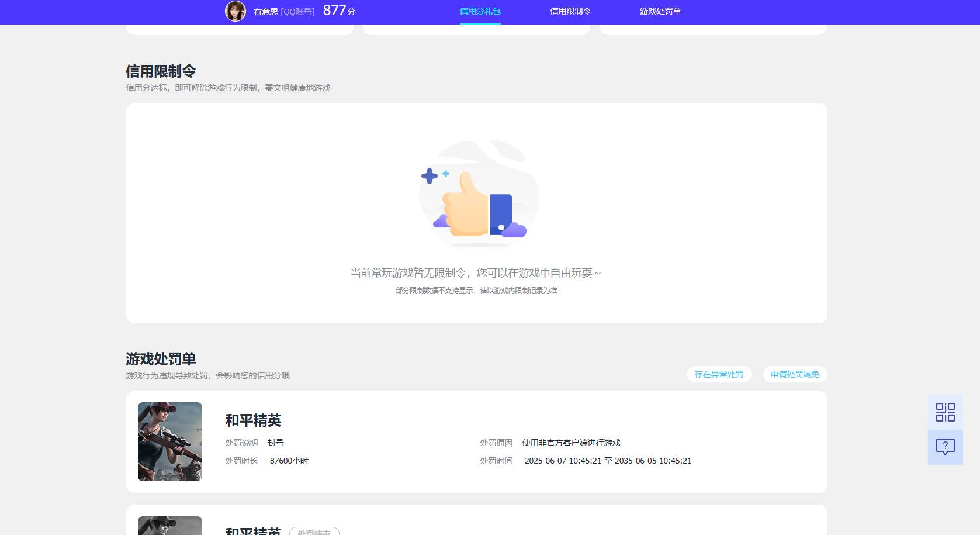Click the 游戏处罚单 section heading

[161, 359]
